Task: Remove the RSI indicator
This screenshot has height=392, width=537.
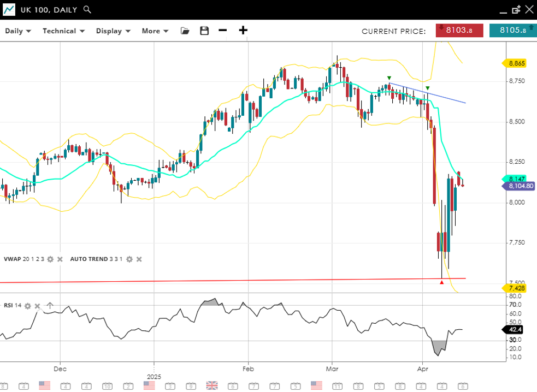Action: click(37, 306)
